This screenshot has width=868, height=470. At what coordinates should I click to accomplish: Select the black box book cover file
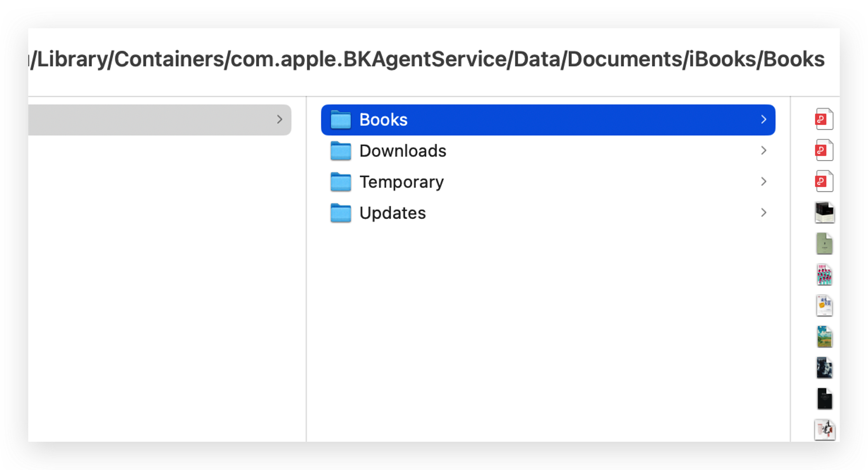(x=824, y=213)
